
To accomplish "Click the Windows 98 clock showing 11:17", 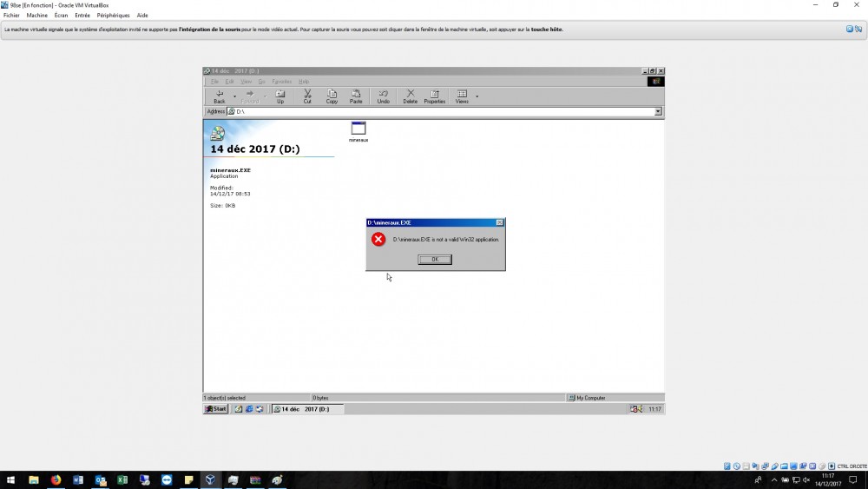I will point(654,409).
